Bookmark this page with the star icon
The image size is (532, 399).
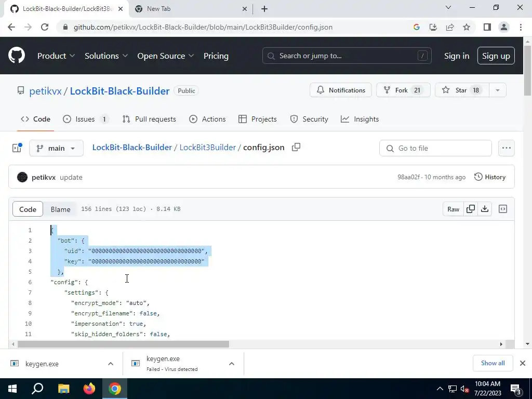(467, 27)
